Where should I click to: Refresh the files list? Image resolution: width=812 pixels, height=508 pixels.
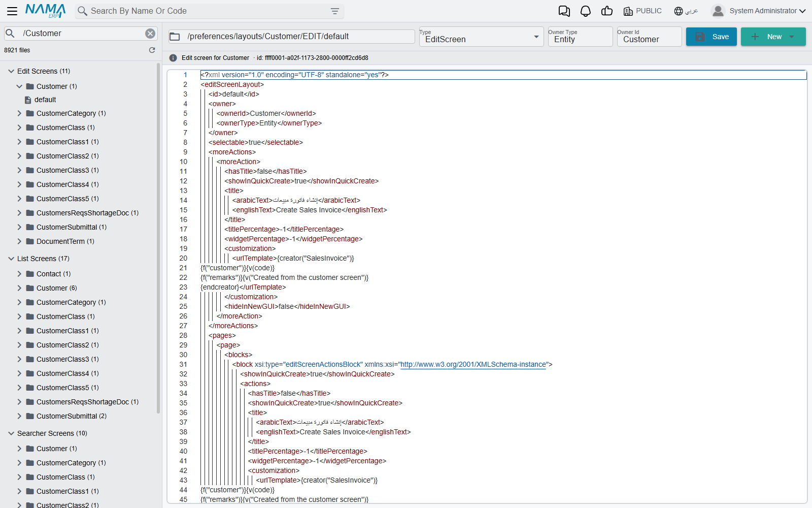[152, 50]
